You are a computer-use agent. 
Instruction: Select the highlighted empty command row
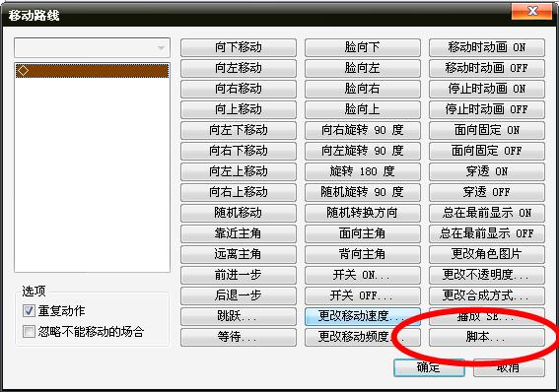92,71
